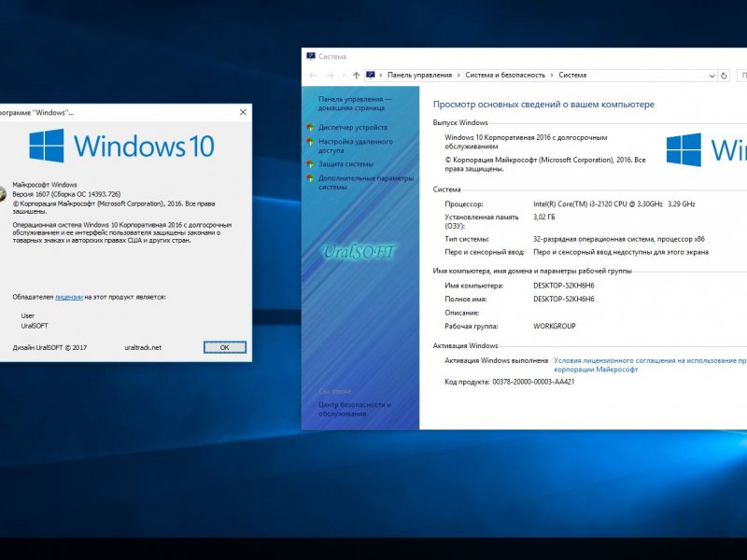The width and height of the screenshot is (747, 560).
Task: Expand the chevron before Панель управления breadcrumb
Action: click(x=381, y=76)
